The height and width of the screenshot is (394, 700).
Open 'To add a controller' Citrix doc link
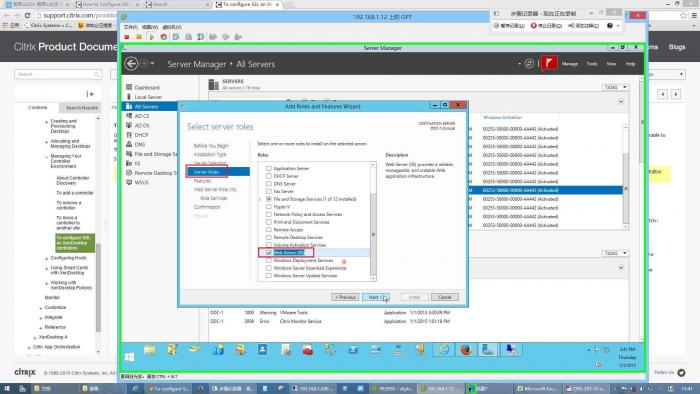(x=75, y=193)
